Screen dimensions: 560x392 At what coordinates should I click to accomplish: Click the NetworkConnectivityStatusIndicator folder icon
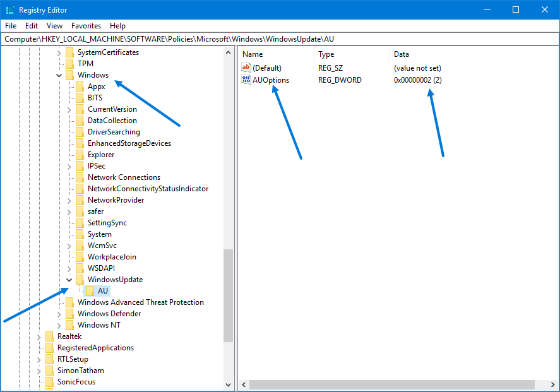80,189
